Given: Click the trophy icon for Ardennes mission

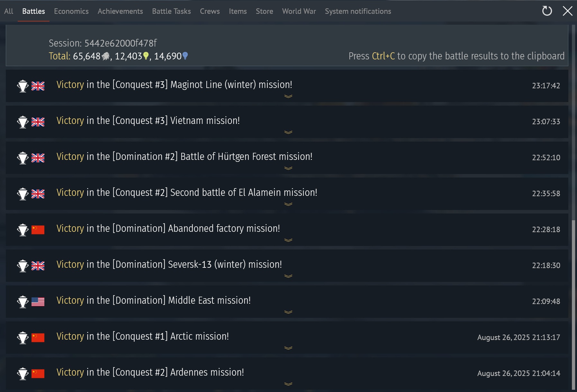Looking at the screenshot, I should point(23,374).
